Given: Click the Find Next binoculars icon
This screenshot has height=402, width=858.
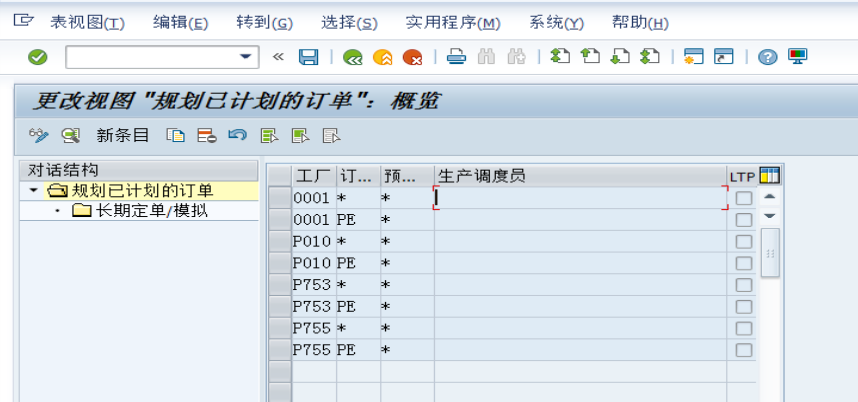Looking at the screenshot, I should point(516,57).
